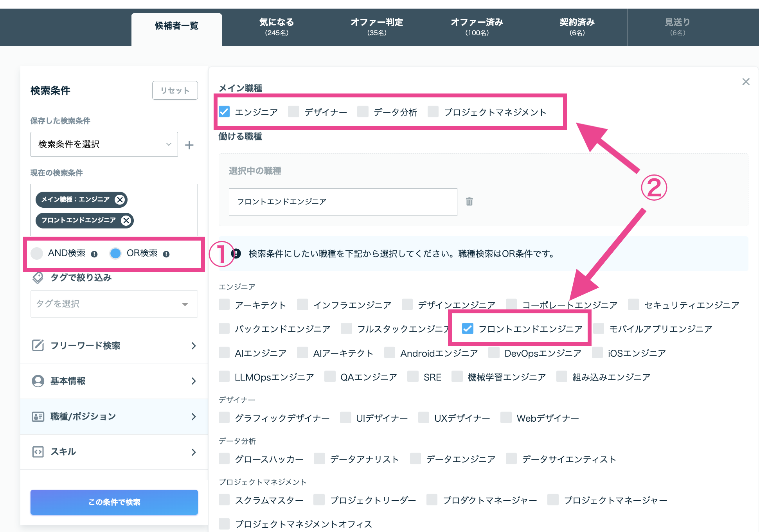
Task: Select the AND検索 radio button
Action: tap(37, 253)
